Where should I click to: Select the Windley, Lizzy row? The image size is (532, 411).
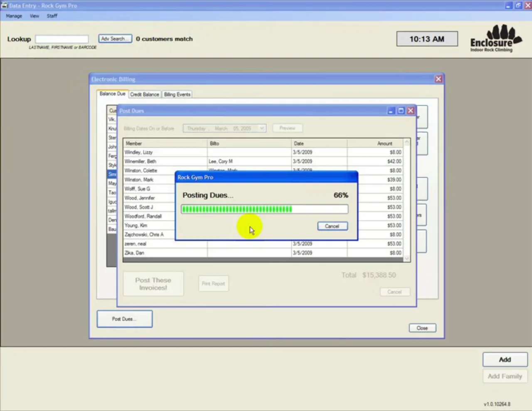pos(263,152)
